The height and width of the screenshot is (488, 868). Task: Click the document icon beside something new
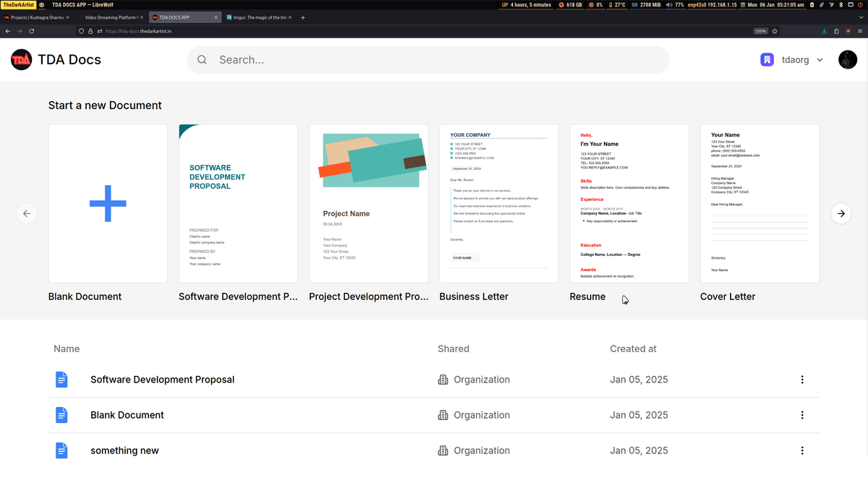click(x=61, y=450)
